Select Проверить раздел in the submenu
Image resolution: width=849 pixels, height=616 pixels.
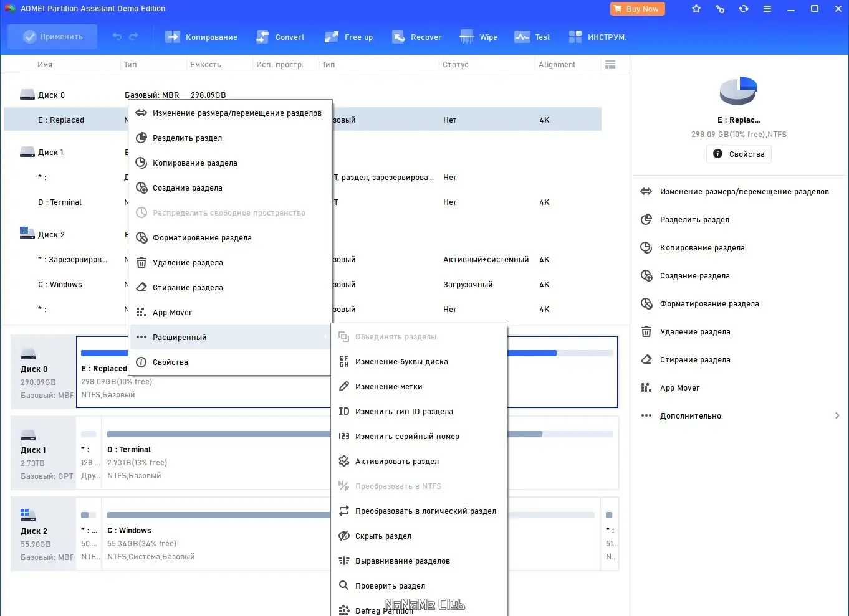tap(419, 585)
